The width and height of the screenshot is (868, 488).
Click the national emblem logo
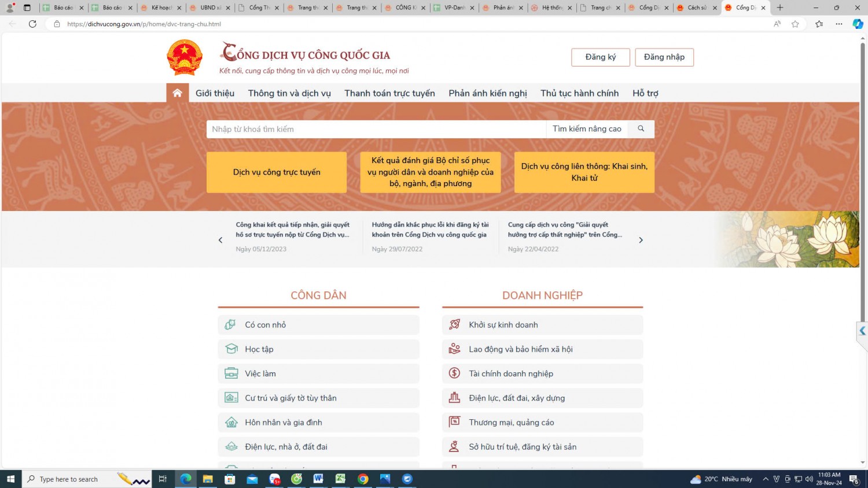(185, 58)
